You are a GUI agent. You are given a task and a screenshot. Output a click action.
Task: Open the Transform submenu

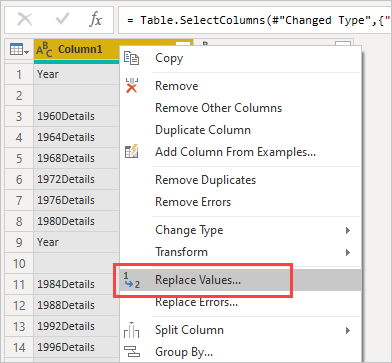240,252
